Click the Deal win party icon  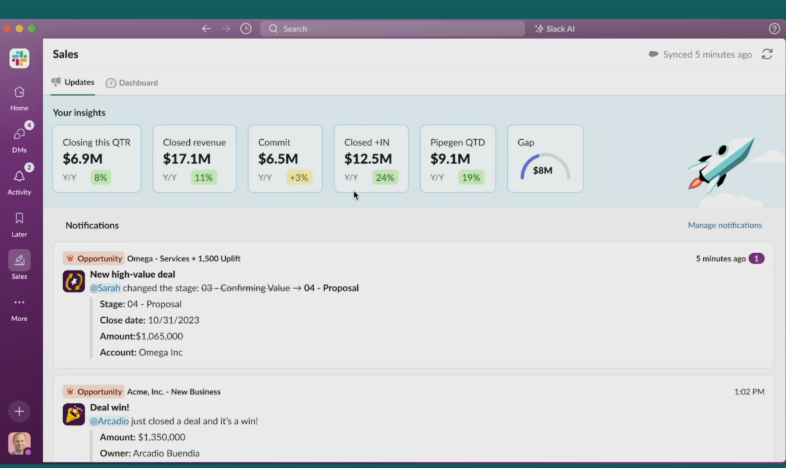pyautogui.click(x=74, y=414)
